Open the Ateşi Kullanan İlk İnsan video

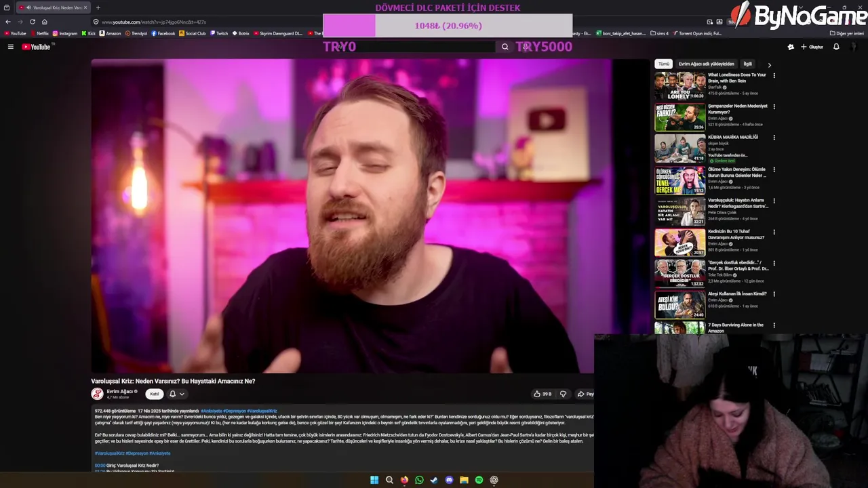[x=679, y=305]
